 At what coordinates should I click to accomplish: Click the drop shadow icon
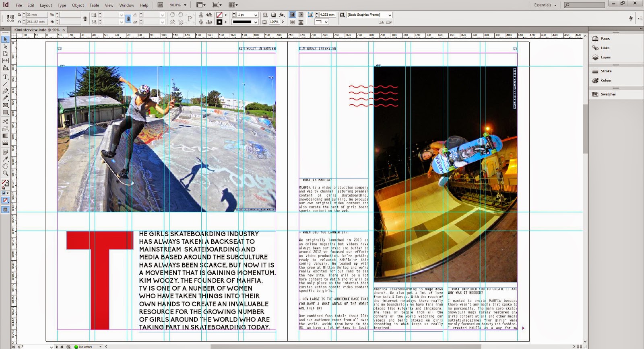[x=274, y=15]
